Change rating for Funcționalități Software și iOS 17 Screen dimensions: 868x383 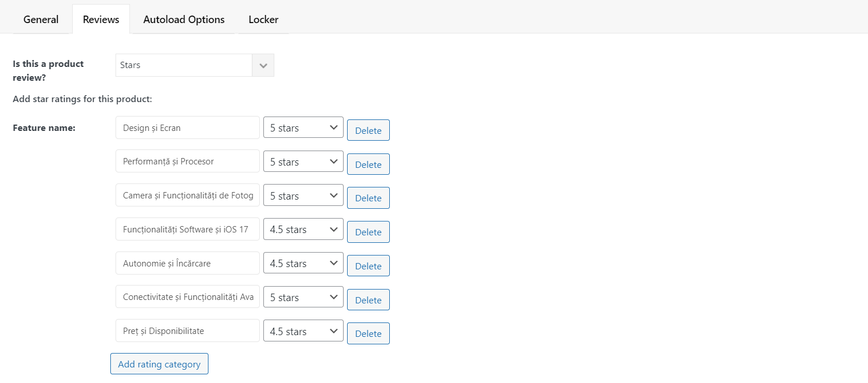tap(303, 230)
